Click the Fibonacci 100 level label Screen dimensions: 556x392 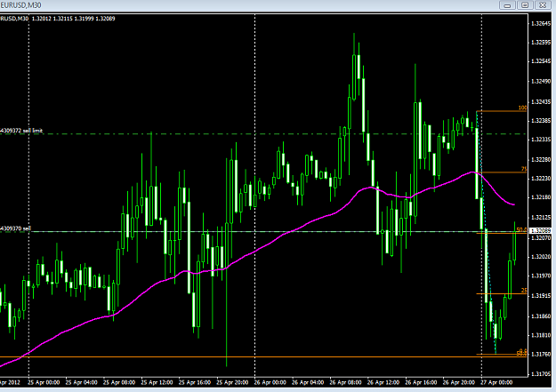click(522, 108)
